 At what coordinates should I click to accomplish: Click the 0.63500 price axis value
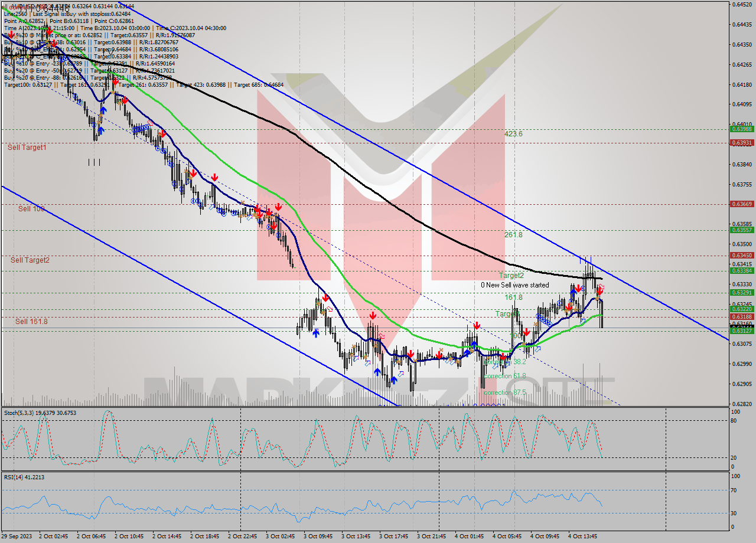click(742, 244)
